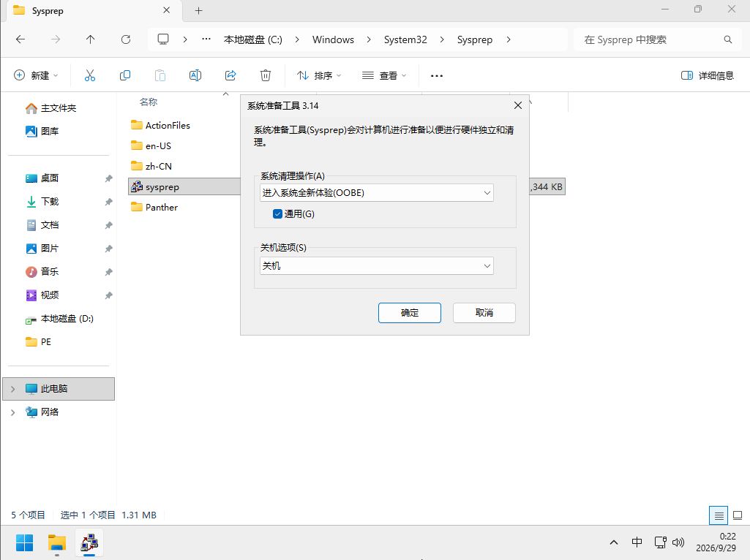
Task: Open the Sysprep app on the taskbar
Action: tap(89, 542)
